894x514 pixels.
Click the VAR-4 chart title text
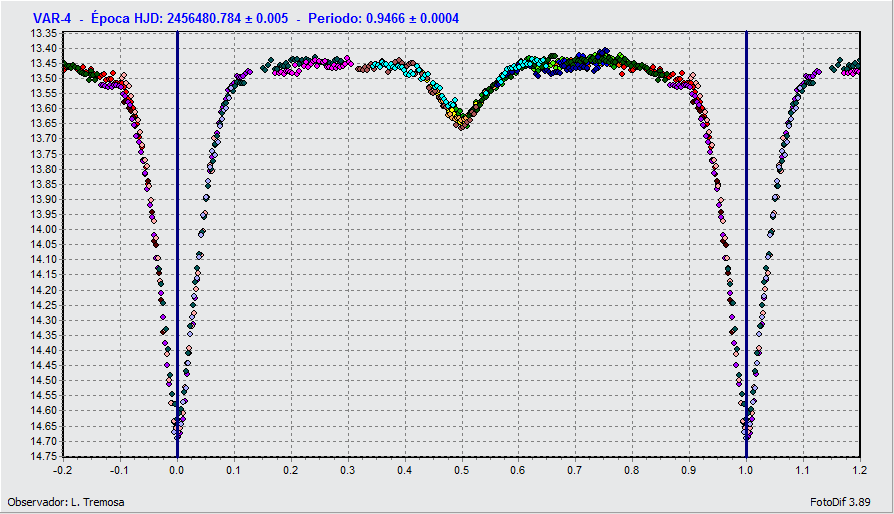point(52,19)
